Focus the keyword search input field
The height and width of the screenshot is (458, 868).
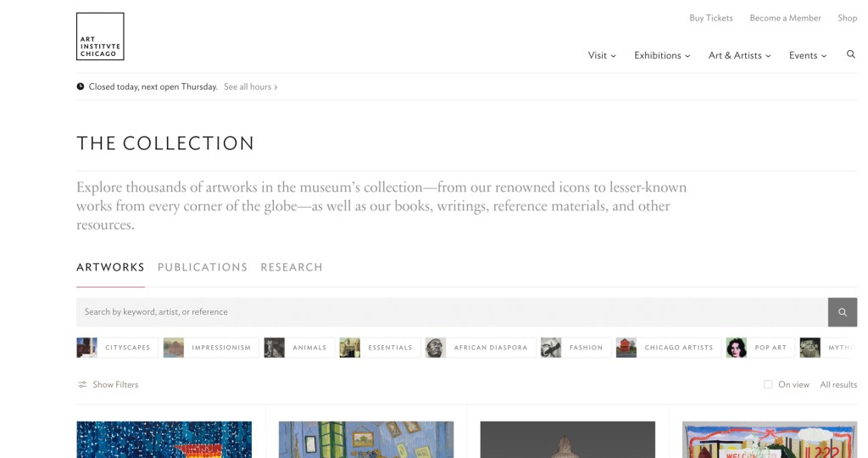point(449,312)
